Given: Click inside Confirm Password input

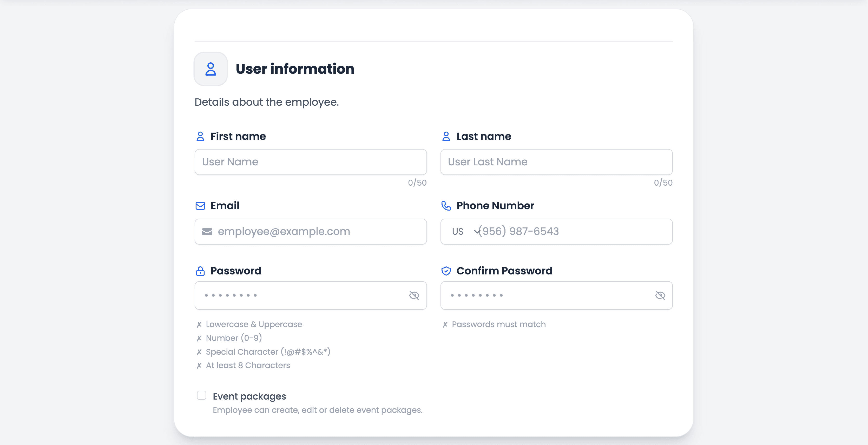Looking at the screenshot, I should coord(549,295).
